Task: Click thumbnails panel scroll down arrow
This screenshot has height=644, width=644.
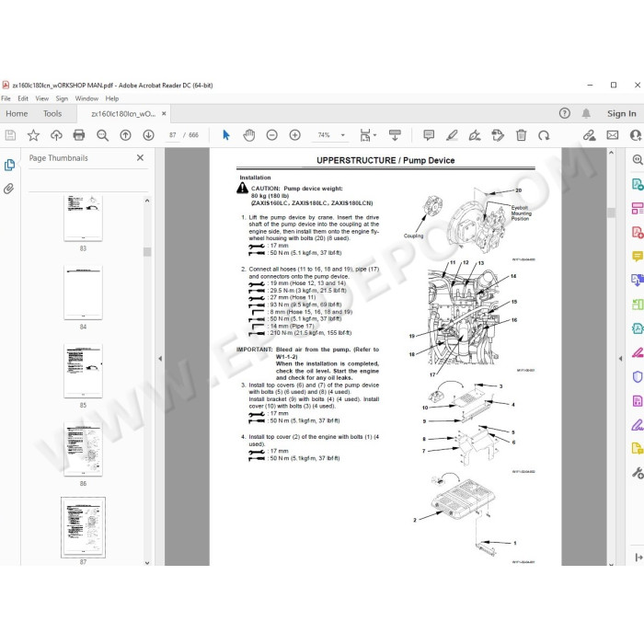Action: click(x=147, y=563)
